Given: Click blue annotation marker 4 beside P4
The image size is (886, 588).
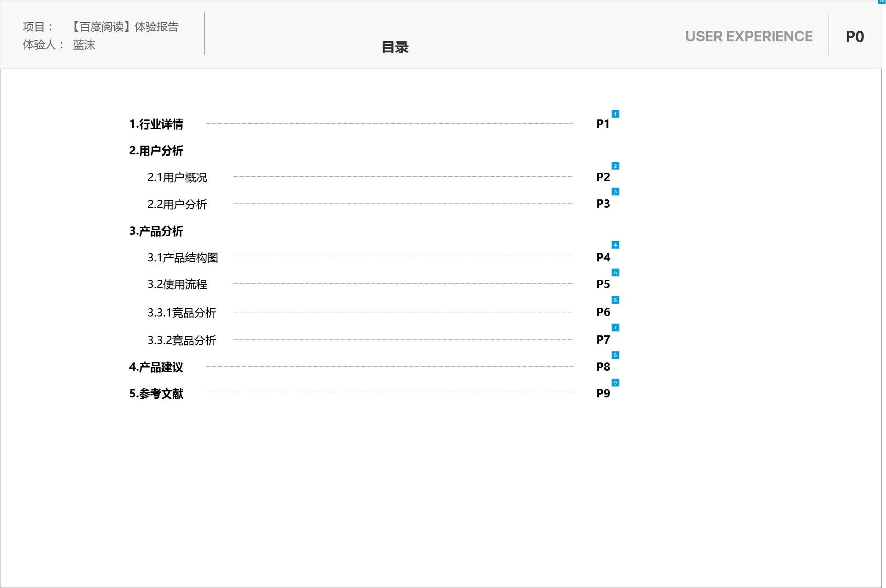Looking at the screenshot, I should tap(615, 245).
